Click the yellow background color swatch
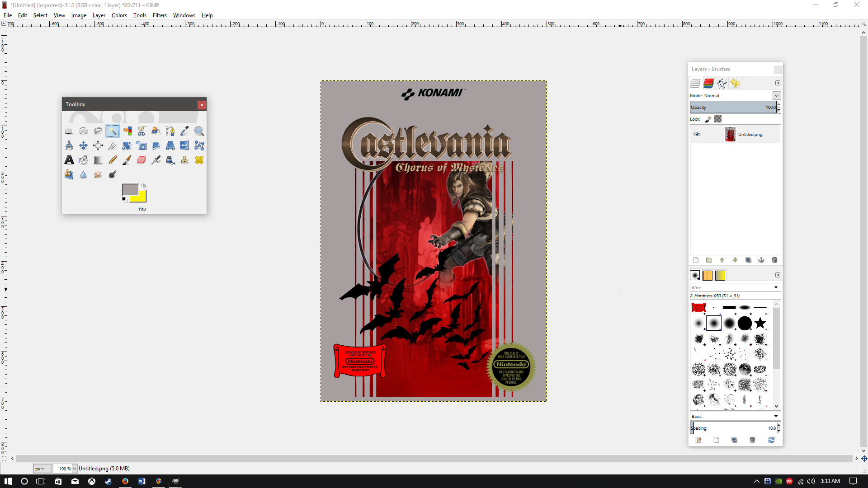Image resolution: width=868 pixels, height=488 pixels. tap(141, 197)
